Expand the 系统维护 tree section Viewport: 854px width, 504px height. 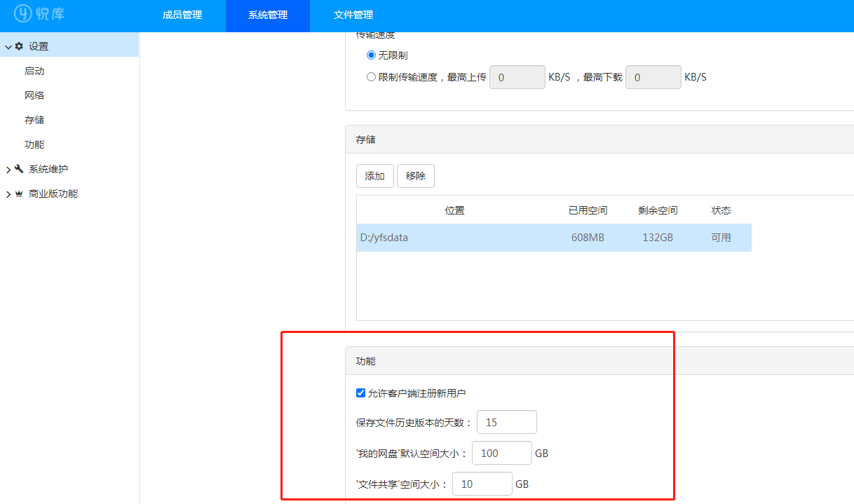(8, 170)
